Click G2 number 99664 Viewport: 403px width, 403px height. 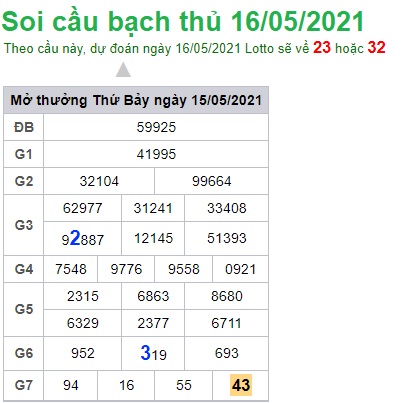point(211,181)
